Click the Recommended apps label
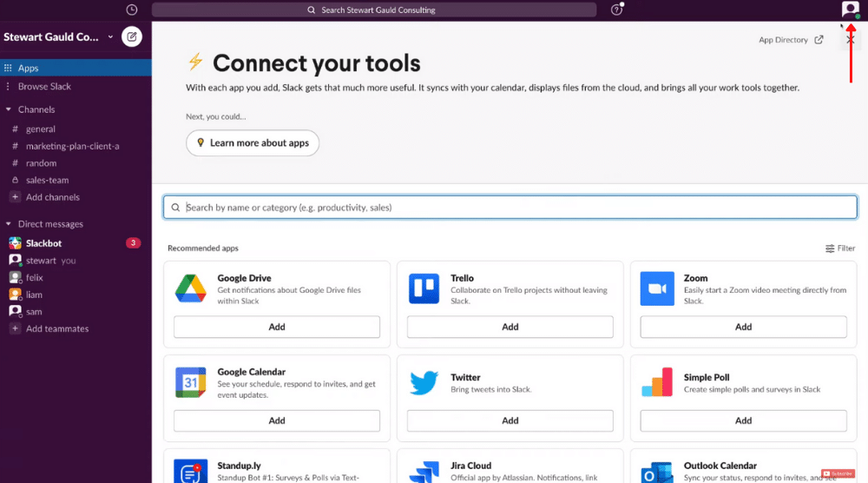Screen dimensions: 868x483 pos(202,248)
